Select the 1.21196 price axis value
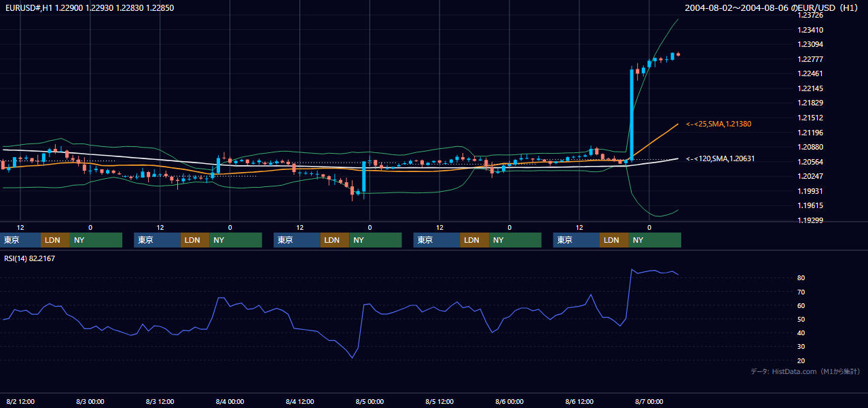 [x=810, y=133]
